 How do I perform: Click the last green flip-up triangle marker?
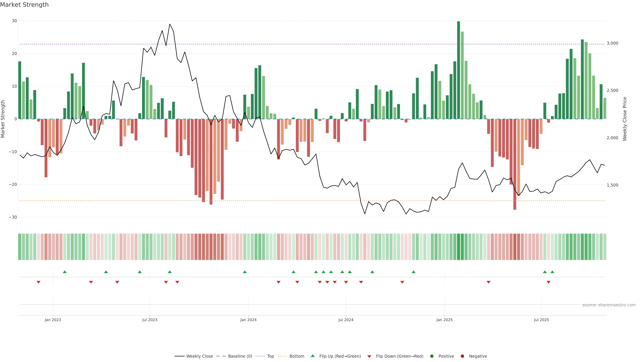pos(552,272)
